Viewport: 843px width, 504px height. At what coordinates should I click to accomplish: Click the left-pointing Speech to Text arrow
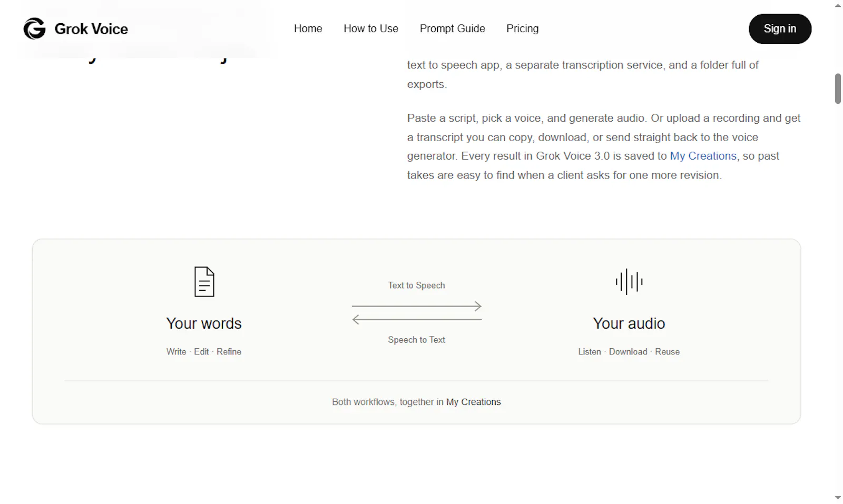[417, 319]
